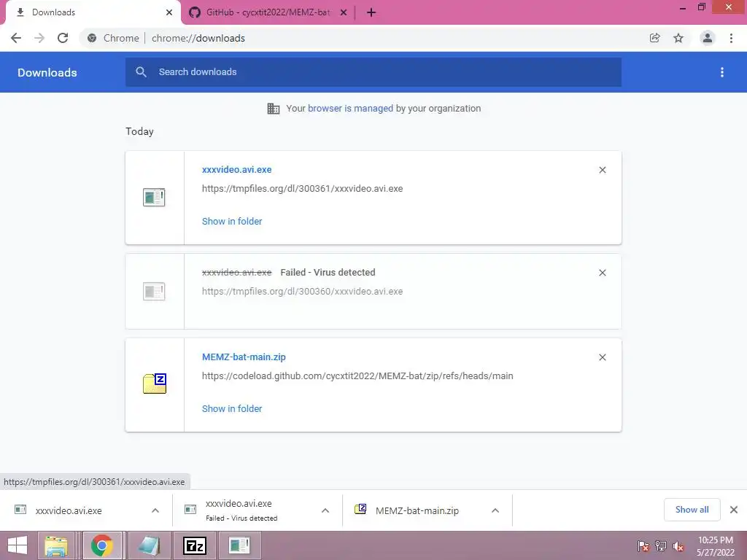Open the notepad-like app in taskbar
747x560 pixels.
coord(149,545)
